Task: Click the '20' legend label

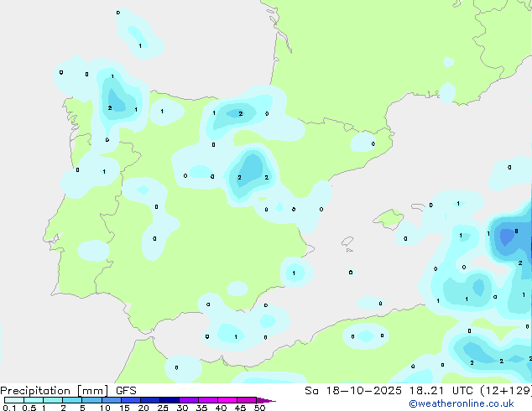Action: (143, 408)
